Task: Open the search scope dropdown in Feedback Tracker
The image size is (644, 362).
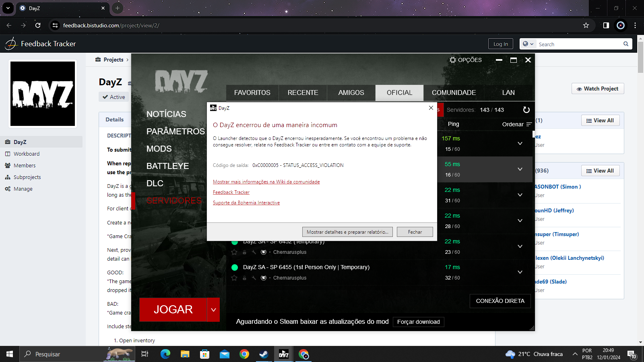Action: tap(528, 44)
